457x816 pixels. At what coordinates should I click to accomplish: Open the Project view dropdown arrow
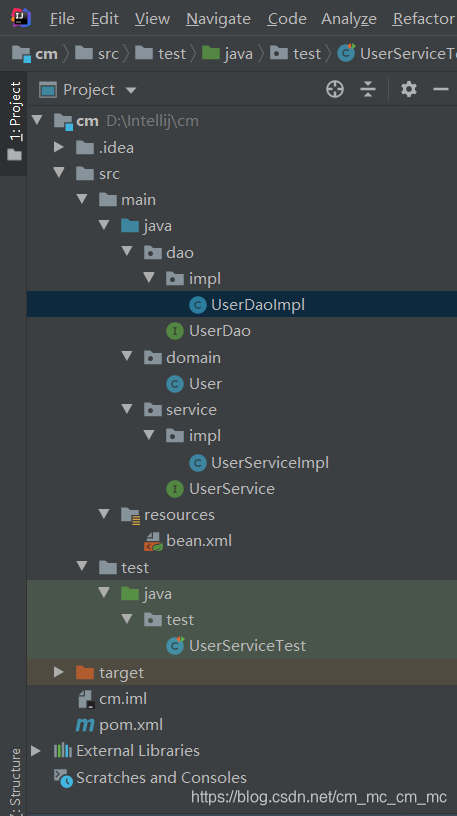point(131,91)
